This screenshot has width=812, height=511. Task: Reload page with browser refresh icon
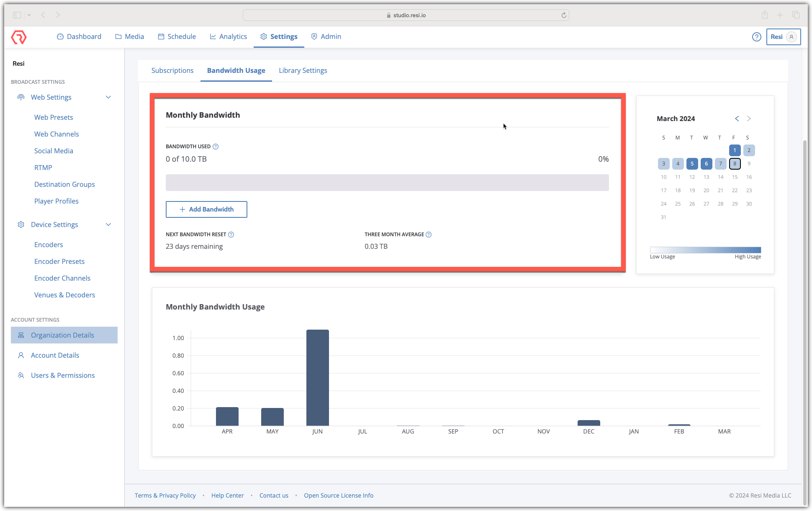(x=564, y=15)
